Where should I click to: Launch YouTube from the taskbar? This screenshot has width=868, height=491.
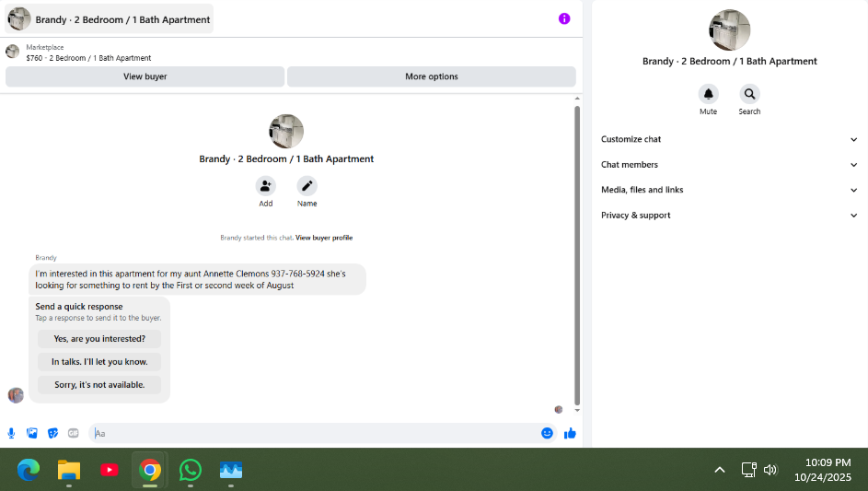click(x=110, y=470)
